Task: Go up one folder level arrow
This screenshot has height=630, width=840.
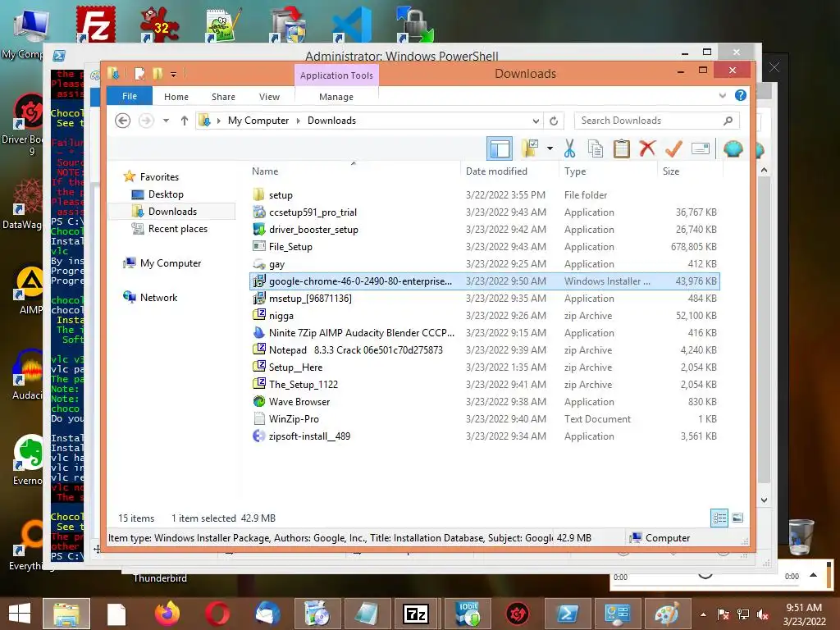Action: tap(185, 121)
